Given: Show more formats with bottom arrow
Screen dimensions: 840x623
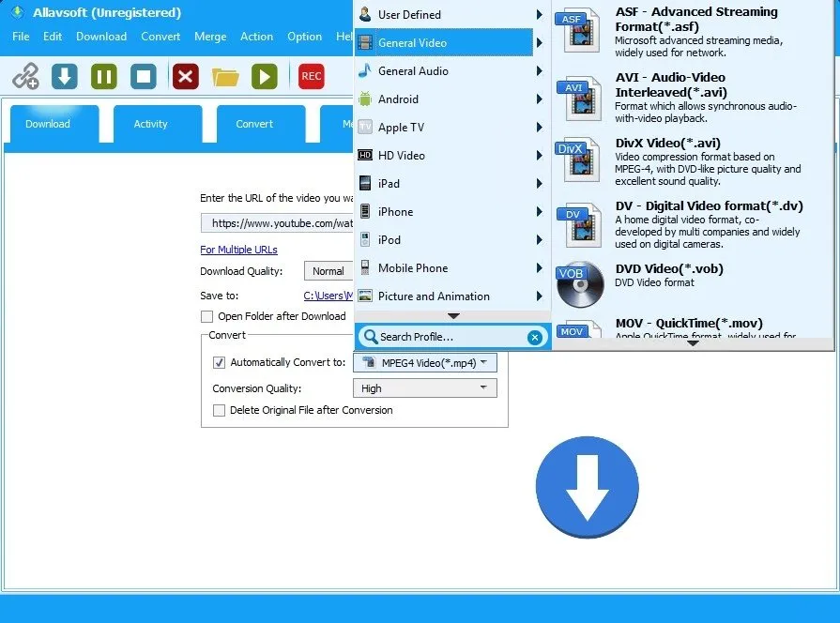Looking at the screenshot, I should (x=692, y=343).
